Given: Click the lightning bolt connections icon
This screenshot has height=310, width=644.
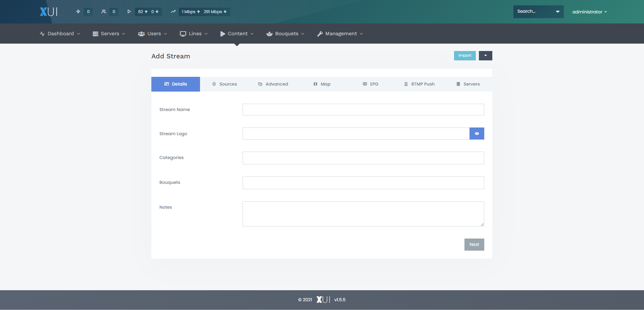Looking at the screenshot, I should pyautogui.click(x=78, y=11).
